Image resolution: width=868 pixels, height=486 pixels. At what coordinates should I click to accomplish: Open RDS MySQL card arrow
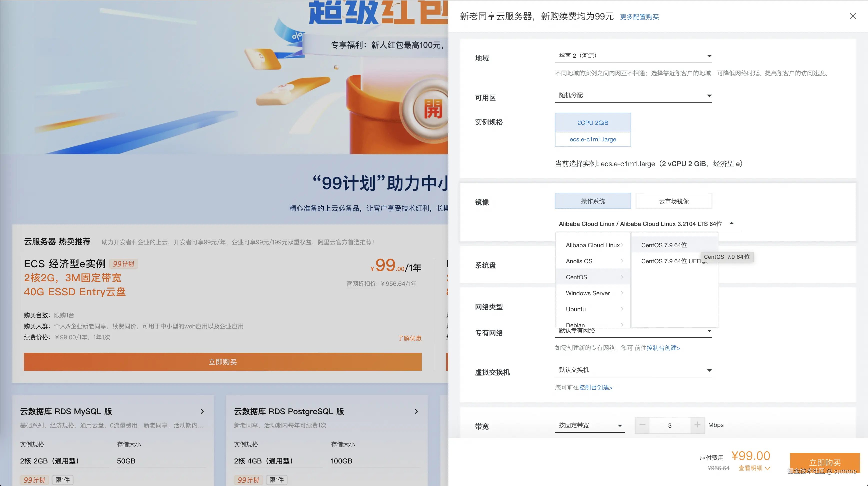202,411
